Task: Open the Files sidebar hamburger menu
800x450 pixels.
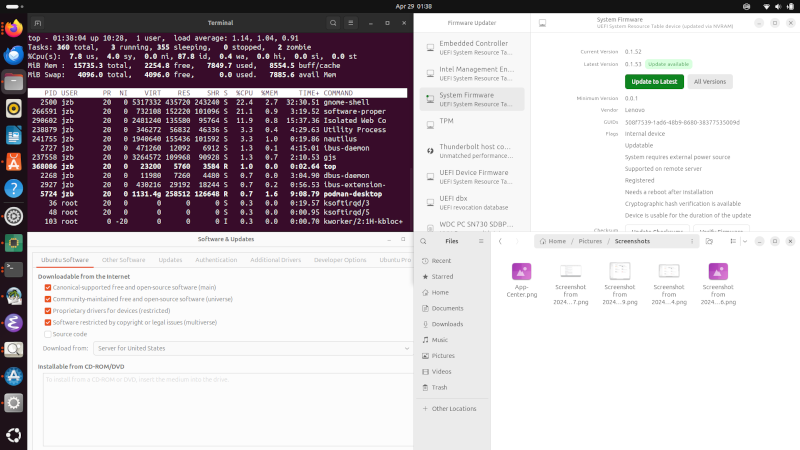Action: [479, 241]
